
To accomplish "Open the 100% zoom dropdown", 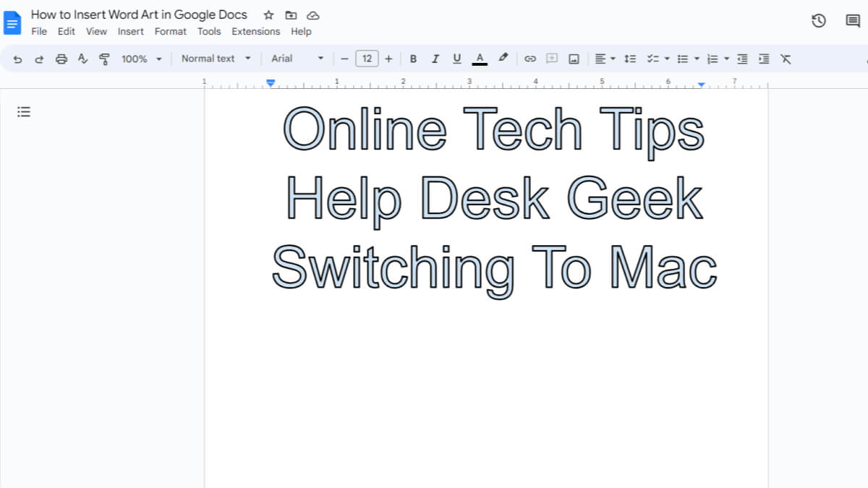I will 141,59.
